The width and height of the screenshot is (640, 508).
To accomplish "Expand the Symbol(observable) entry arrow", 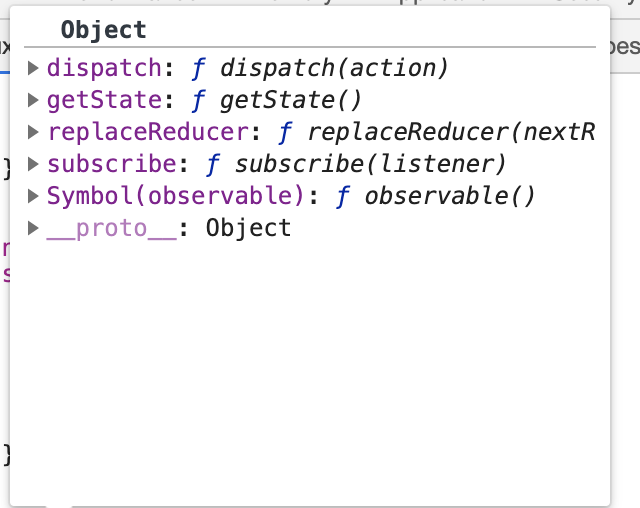I will click(33, 196).
